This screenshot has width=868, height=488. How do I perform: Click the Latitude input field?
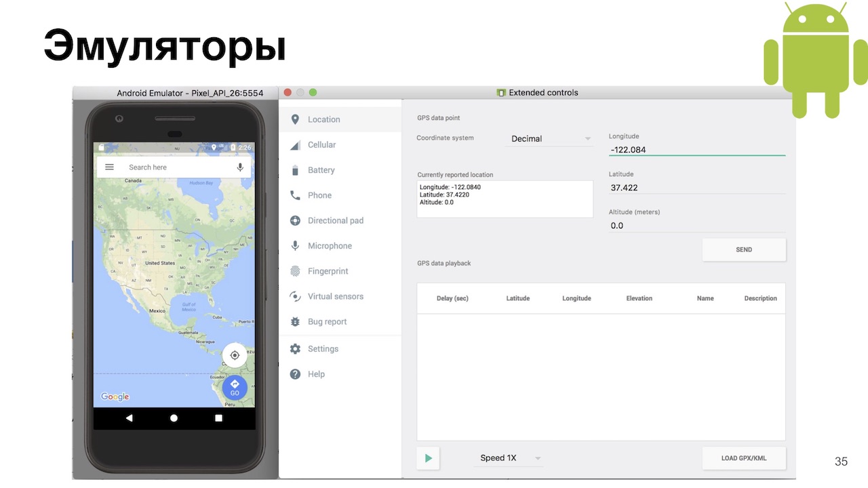(697, 188)
